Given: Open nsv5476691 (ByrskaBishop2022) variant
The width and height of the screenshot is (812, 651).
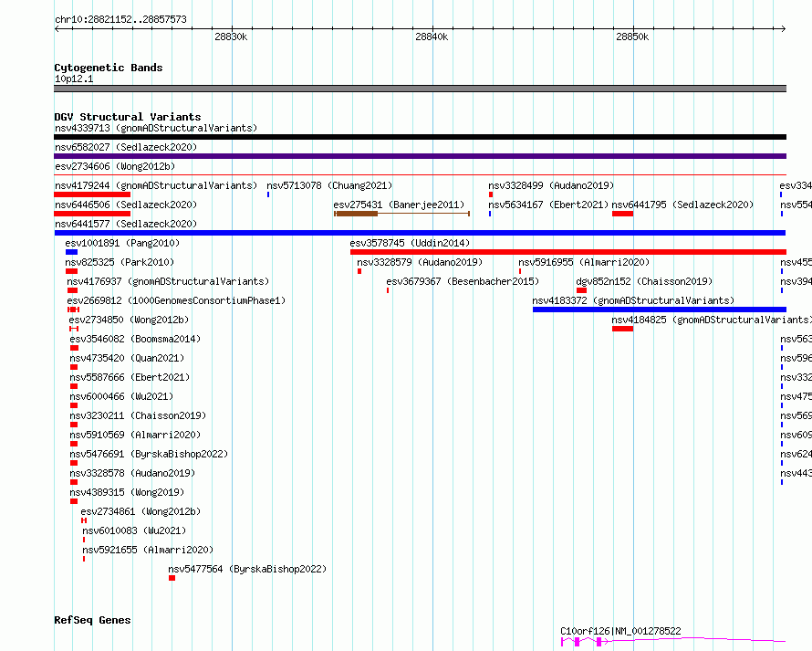Looking at the screenshot, I should 149,454.
